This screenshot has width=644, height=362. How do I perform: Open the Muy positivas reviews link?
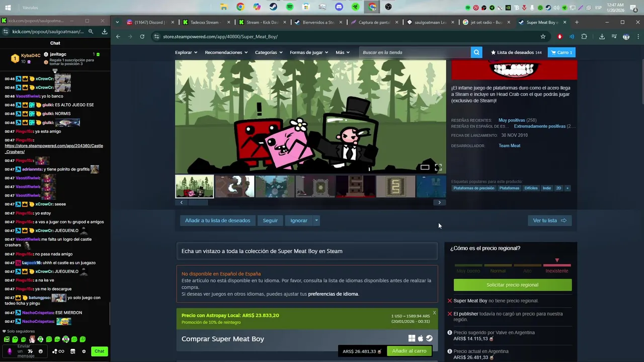click(512, 120)
